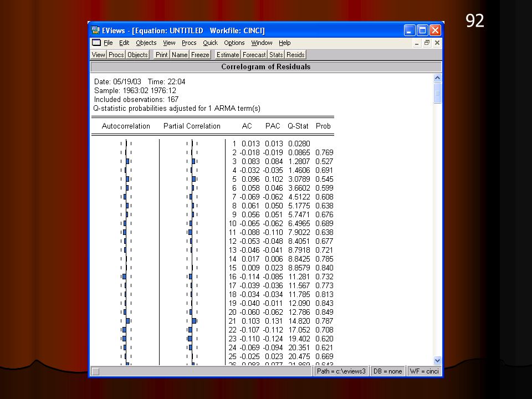Screen dimensions: 532x399
Task: Click the equation window icon beside File menu
Action: click(96, 43)
